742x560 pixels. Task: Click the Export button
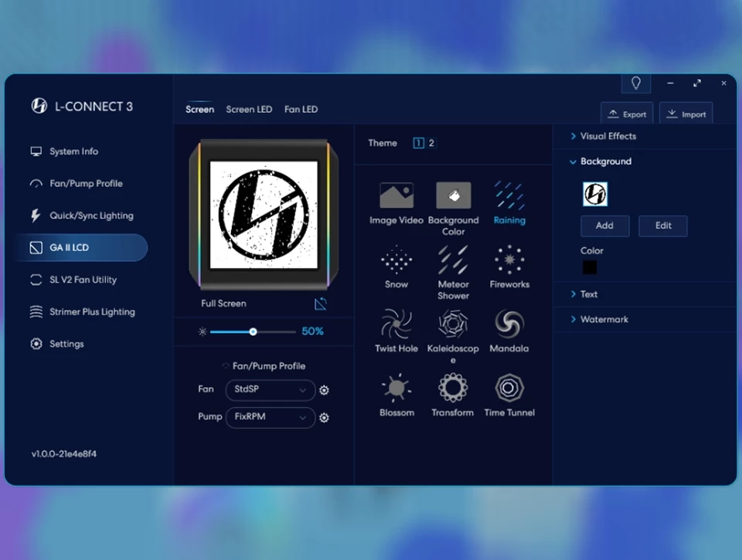point(627,114)
